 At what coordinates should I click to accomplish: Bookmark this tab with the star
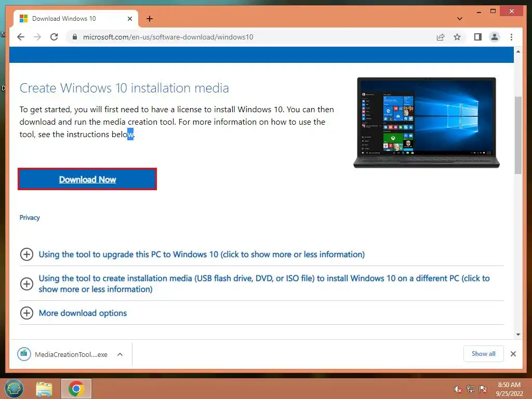457,37
